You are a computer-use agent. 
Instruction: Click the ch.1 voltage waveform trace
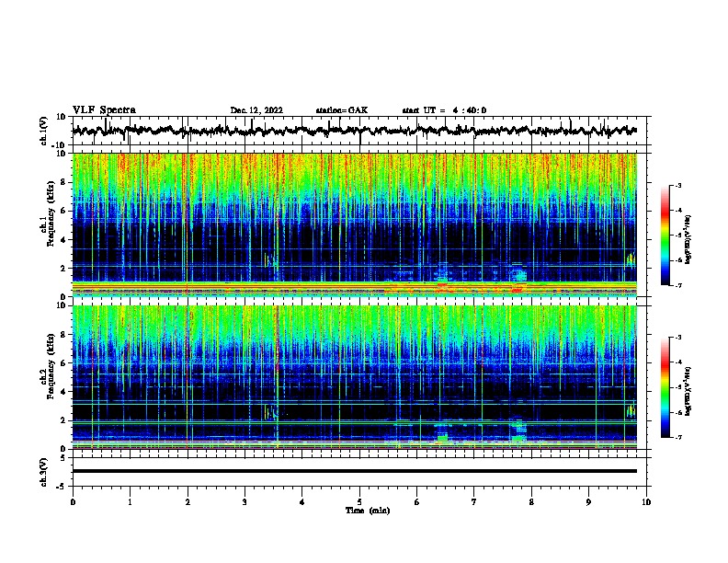pos(355,131)
